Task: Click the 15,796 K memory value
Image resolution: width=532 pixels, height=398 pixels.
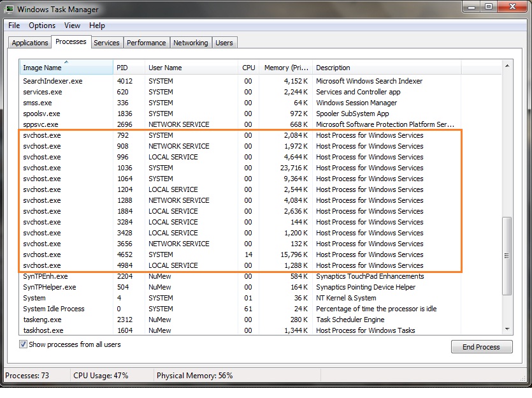Action: 294,255
